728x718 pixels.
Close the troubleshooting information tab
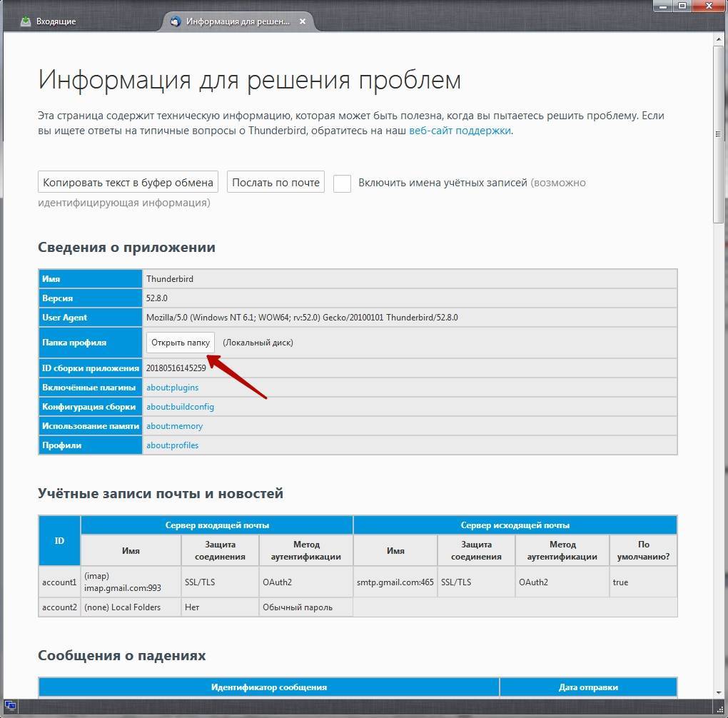[x=303, y=21]
